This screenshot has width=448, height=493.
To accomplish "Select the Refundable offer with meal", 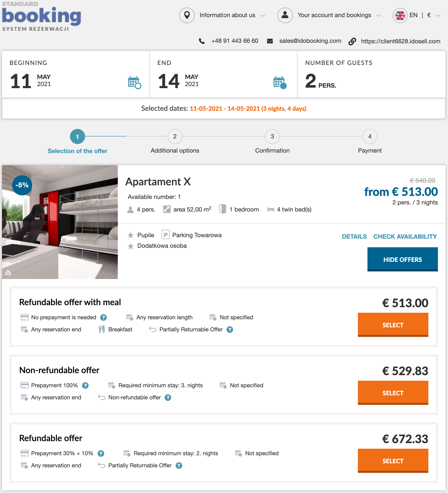I will tap(393, 325).
